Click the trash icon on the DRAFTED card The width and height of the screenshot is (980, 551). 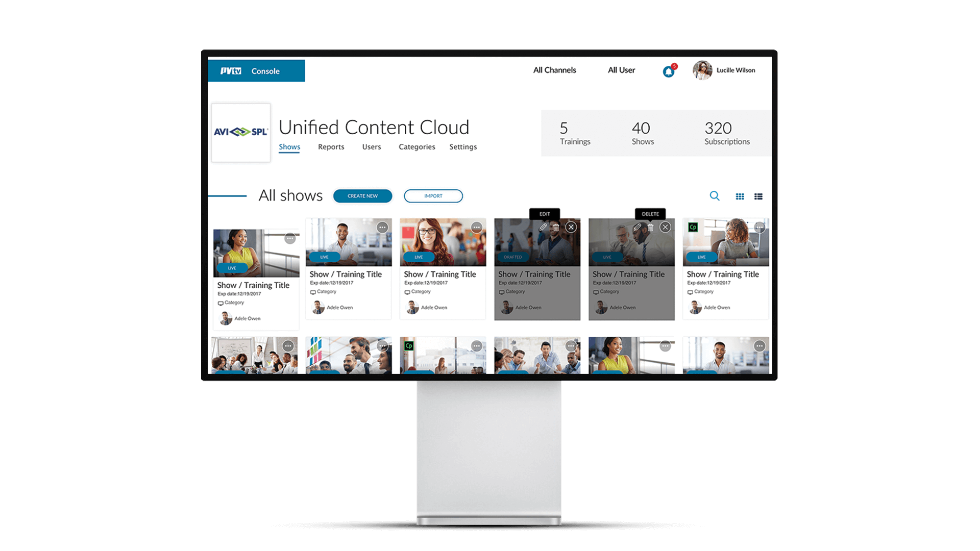[x=556, y=228]
